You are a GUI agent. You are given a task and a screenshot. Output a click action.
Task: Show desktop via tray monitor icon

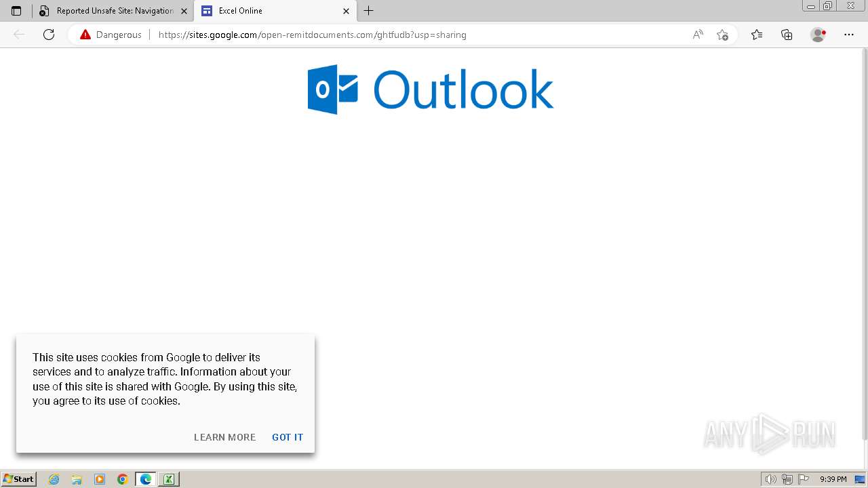(860, 479)
